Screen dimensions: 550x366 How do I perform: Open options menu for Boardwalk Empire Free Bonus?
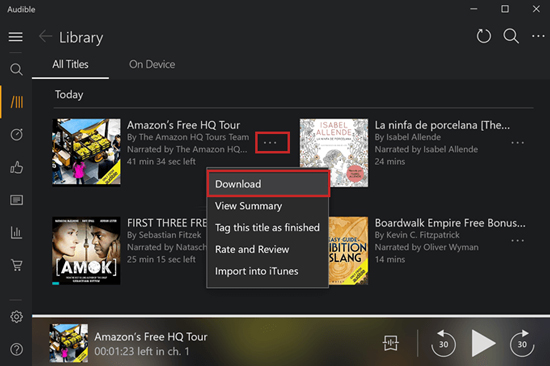click(x=517, y=240)
